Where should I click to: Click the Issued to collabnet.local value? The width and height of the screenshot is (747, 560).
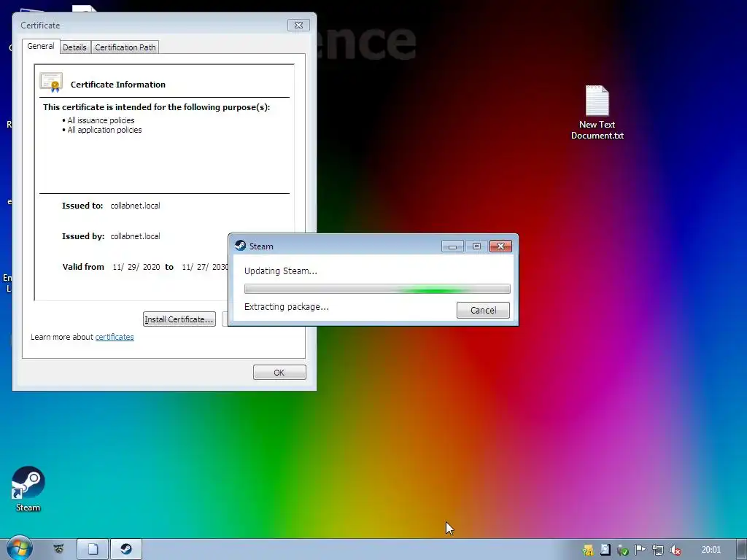click(135, 206)
